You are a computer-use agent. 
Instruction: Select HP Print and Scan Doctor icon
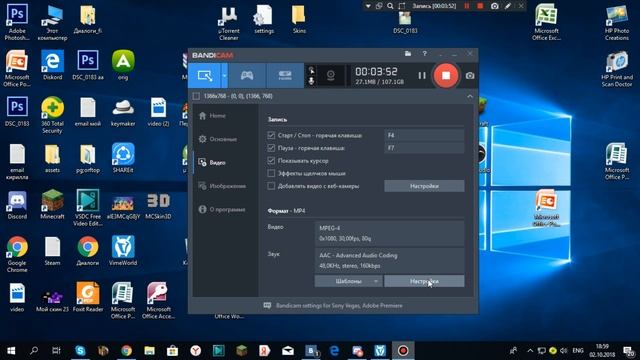617,69
